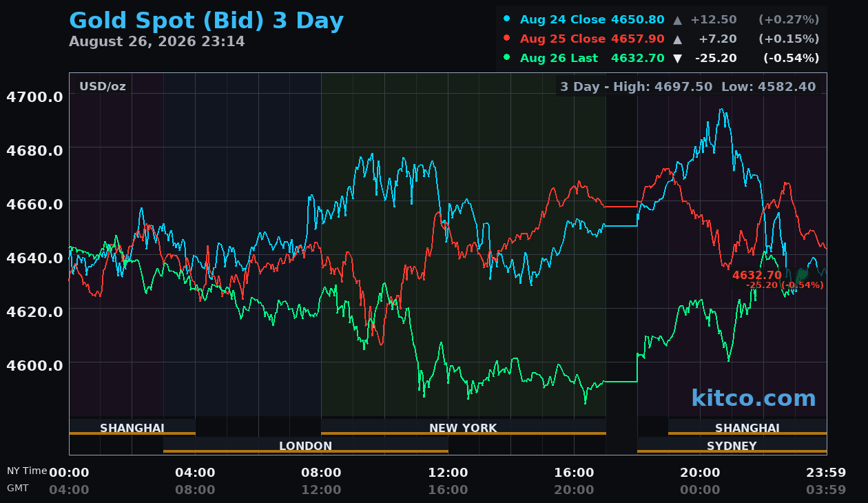
Task: Click the 'USD/oz' unit label
Action: pyautogui.click(x=102, y=86)
